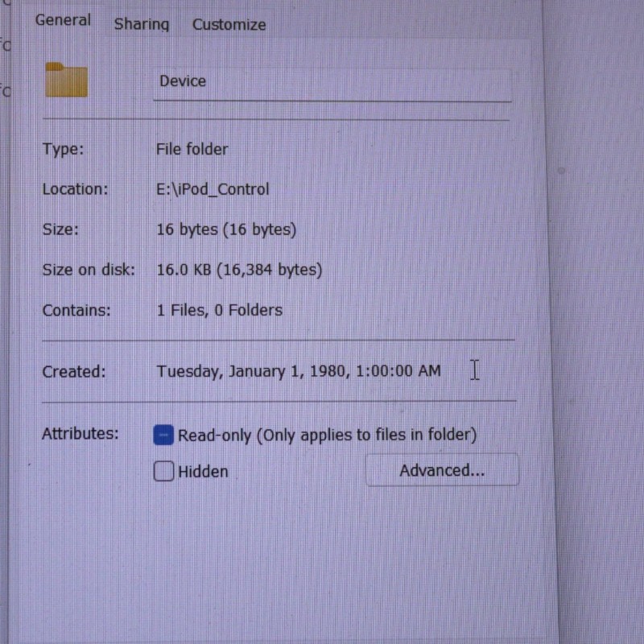Click the Device folder name field
The width and height of the screenshot is (644, 644).
331,82
